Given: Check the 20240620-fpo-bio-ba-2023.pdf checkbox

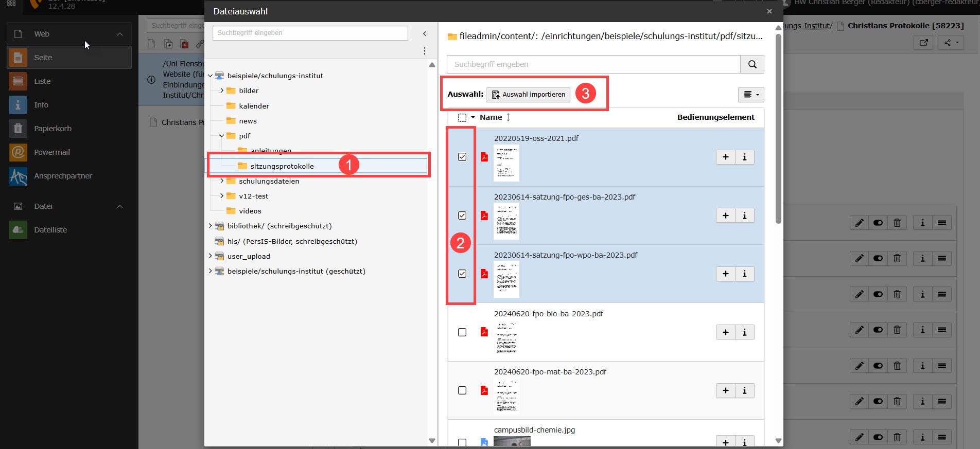Looking at the screenshot, I should (462, 332).
